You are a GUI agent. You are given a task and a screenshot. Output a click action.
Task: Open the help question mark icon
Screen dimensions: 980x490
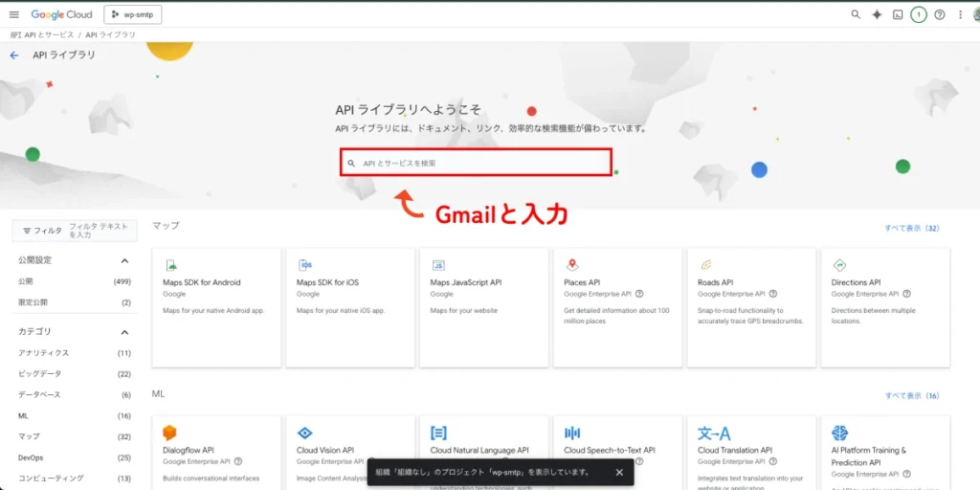pos(940,14)
